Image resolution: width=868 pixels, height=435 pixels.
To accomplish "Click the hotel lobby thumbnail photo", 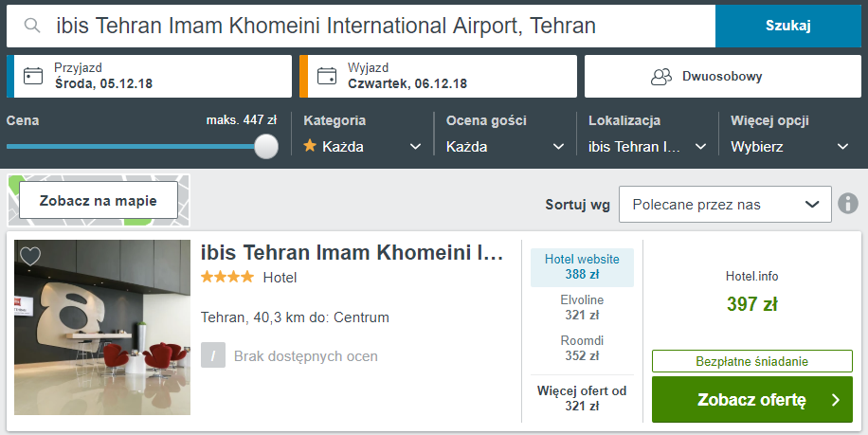I will [102, 327].
